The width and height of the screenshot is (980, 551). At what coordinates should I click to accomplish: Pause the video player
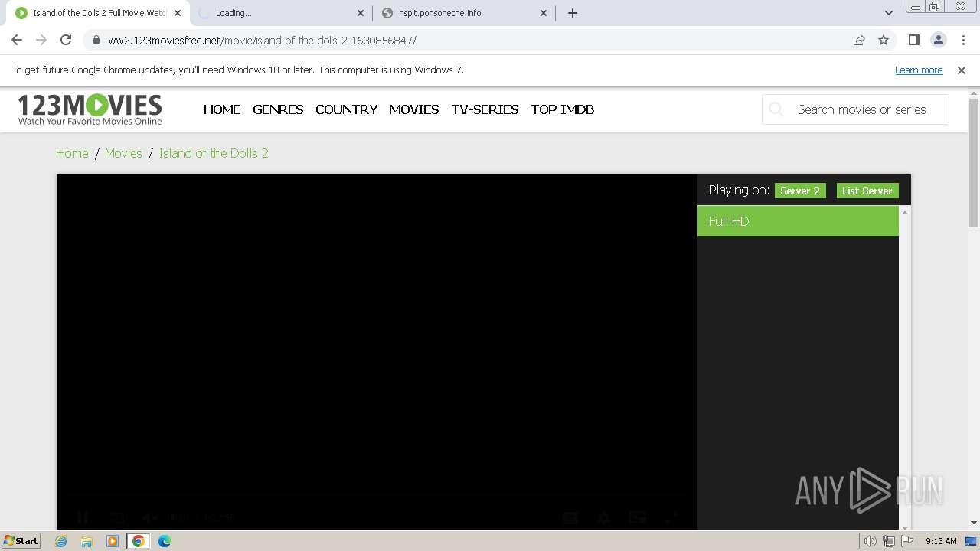tap(83, 518)
